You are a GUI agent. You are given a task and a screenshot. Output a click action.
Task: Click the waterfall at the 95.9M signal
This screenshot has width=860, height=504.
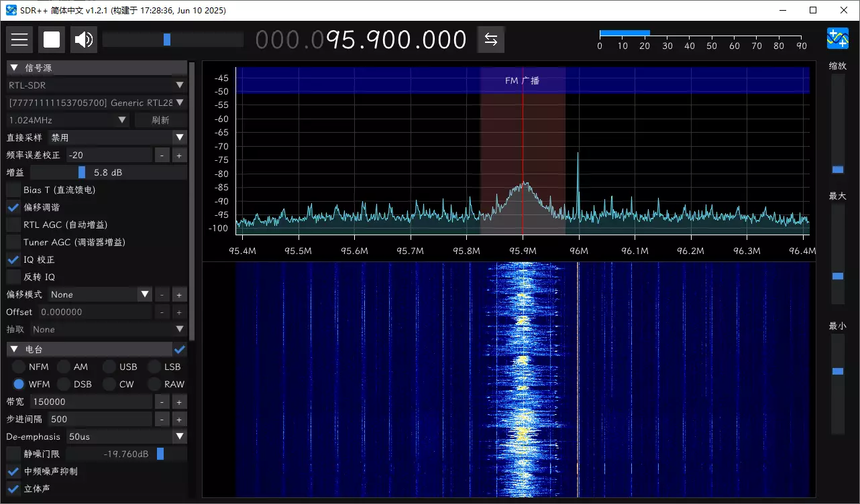tap(523, 379)
